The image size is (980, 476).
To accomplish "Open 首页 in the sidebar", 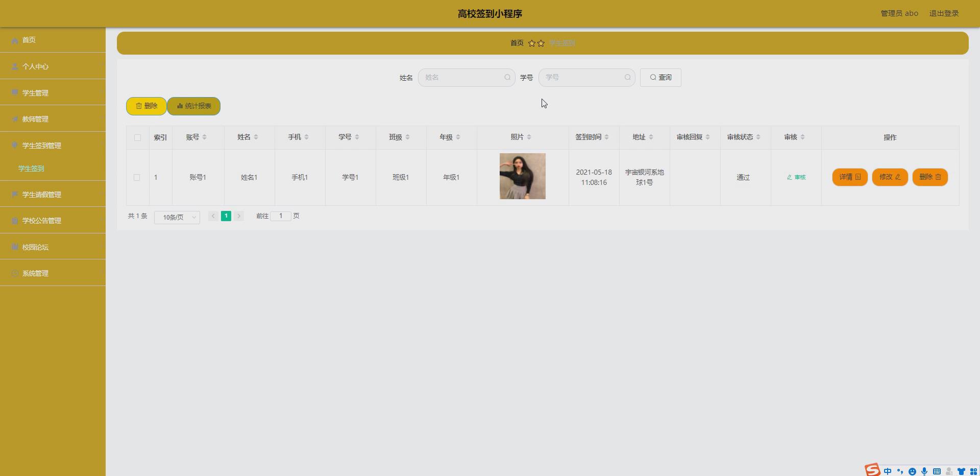I will tap(53, 40).
